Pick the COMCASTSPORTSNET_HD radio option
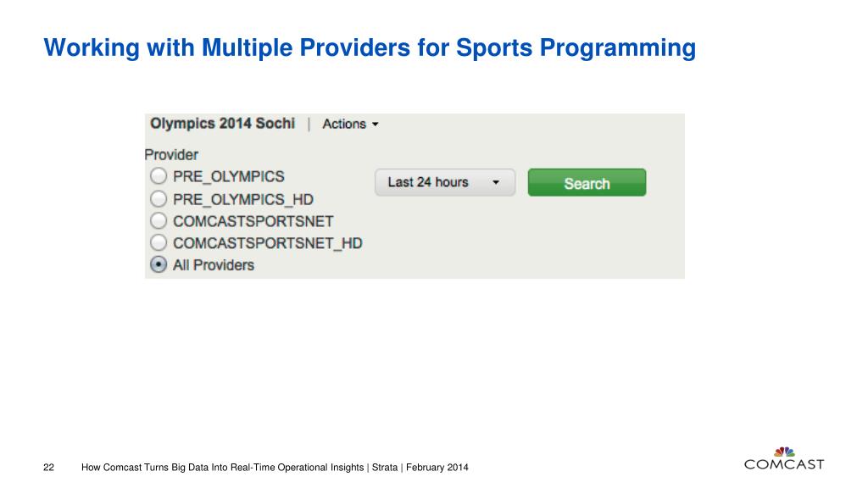Screen dimensions: 868x488 [159, 242]
